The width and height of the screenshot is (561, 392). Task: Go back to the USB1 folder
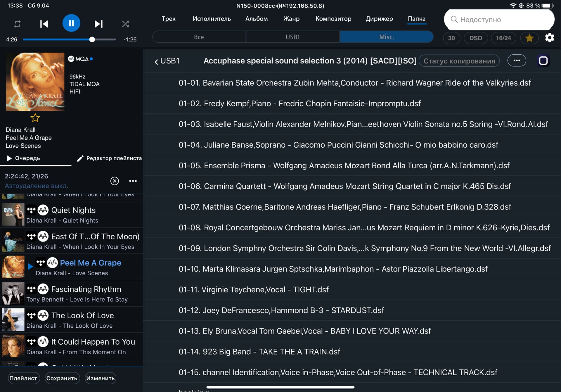[167, 61]
